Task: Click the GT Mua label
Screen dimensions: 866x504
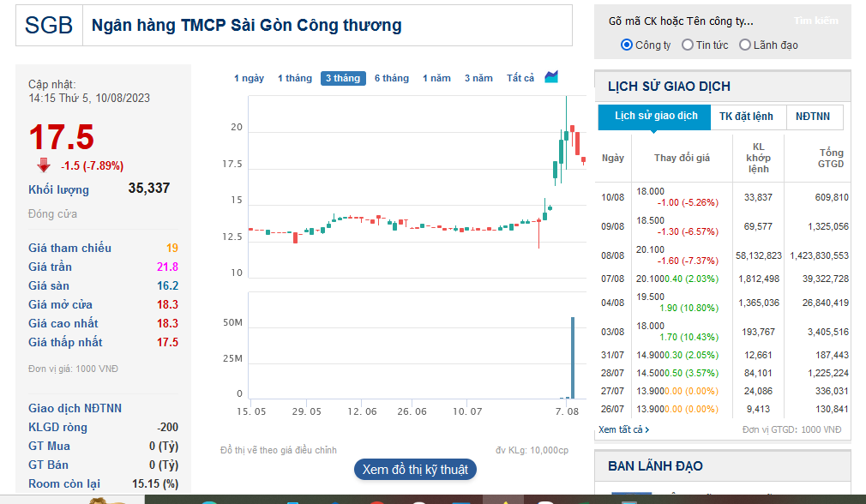Action: (49, 446)
